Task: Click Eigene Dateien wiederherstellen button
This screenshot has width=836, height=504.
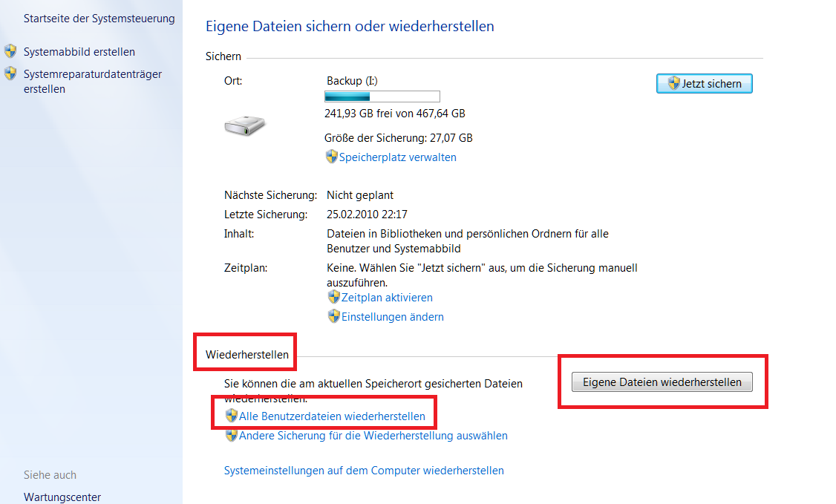Action: (x=662, y=382)
